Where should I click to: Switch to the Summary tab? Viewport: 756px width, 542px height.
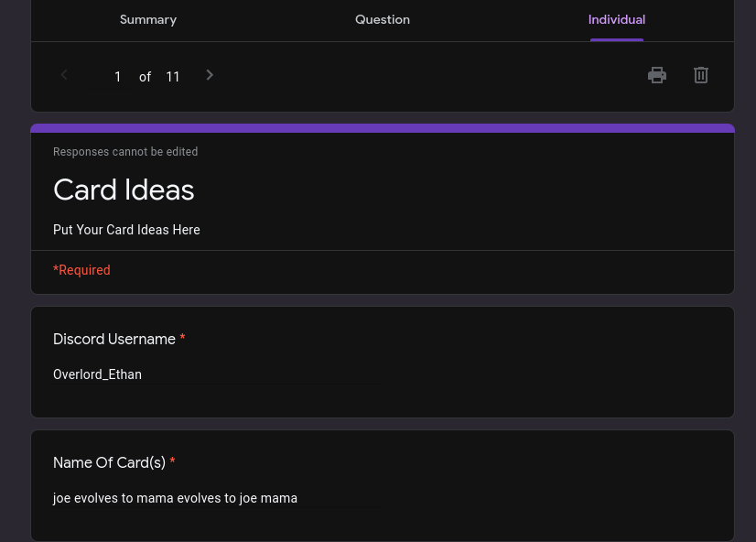pyautogui.click(x=148, y=19)
